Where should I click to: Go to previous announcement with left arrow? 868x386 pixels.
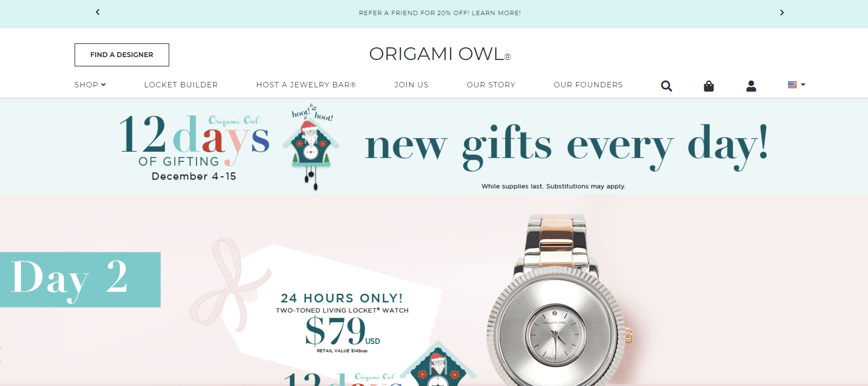click(x=98, y=12)
